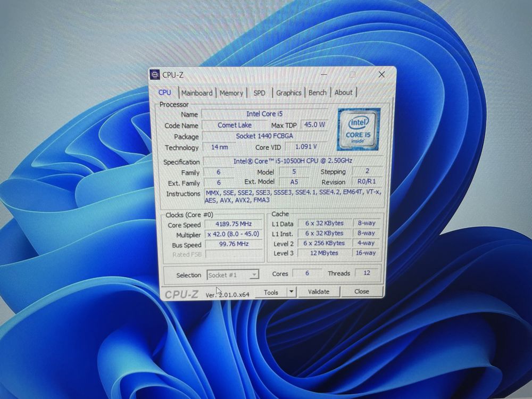Image resolution: width=532 pixels, height=399 pixels.
Task: Minimize the CPU-Z window
Action: pos(324,74)
